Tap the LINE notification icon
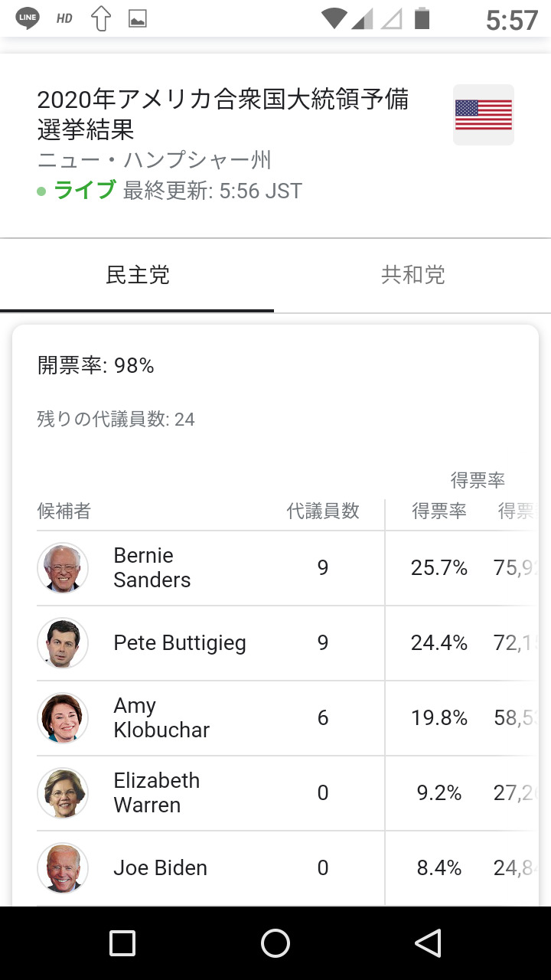551x980 pixels. [28, 18]
